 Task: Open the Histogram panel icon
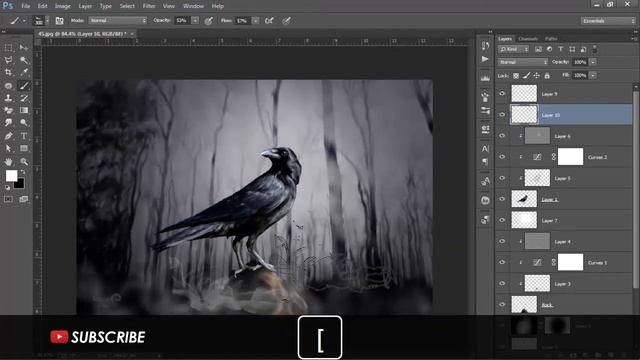coord(485,78)
